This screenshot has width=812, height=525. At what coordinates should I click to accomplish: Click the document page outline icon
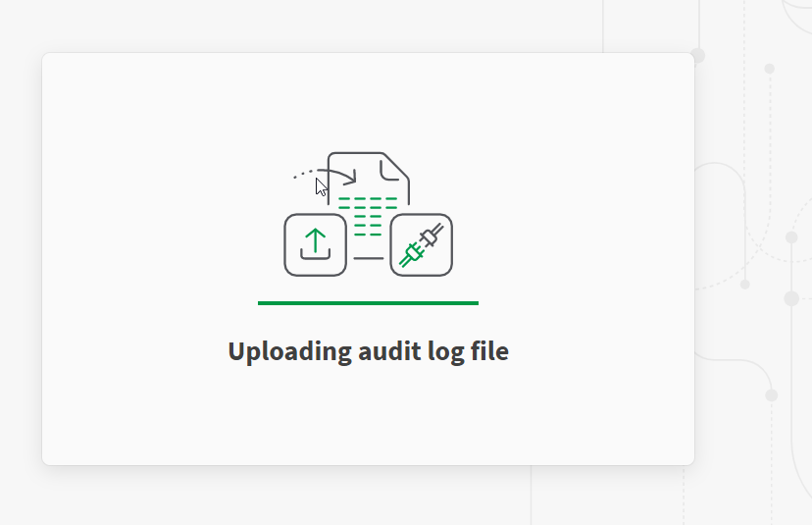point(368,205)
